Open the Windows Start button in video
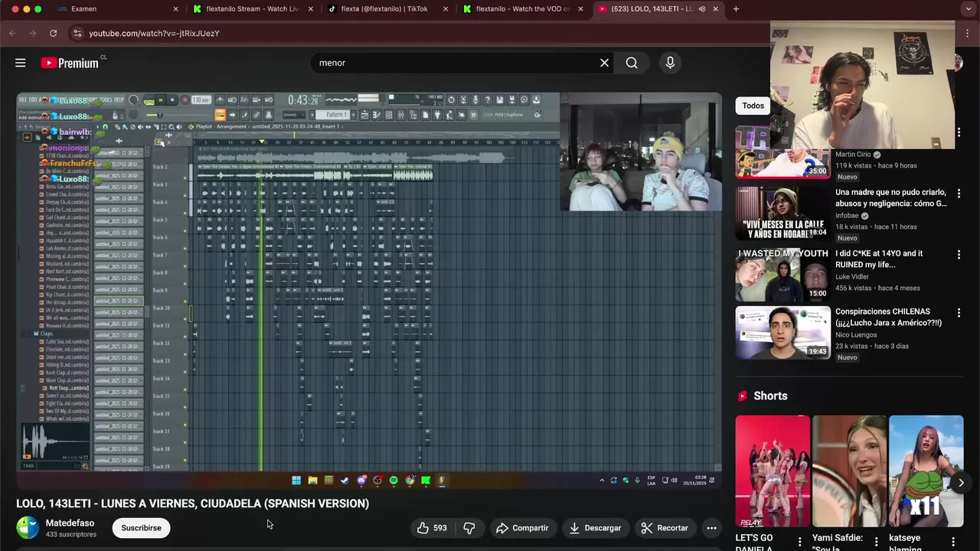The height and width of the screenshot is (551, 980). tap(296, 481)
